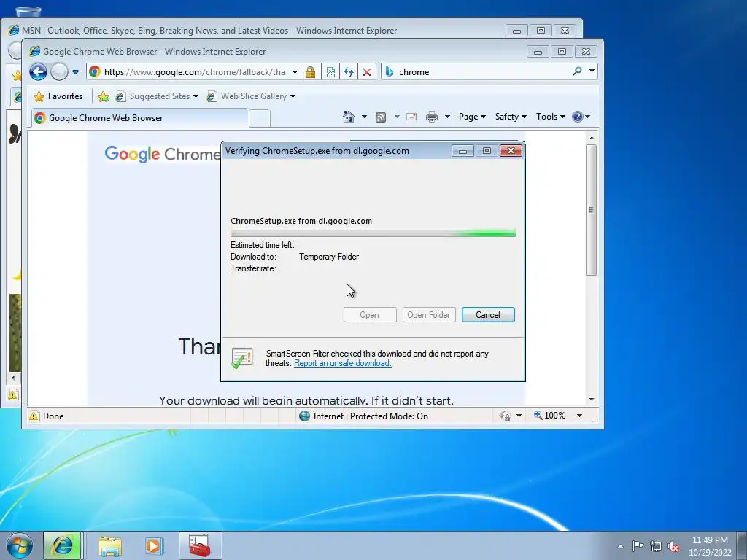Select the Google Chrome Web Browser tab
Screen dimensions: 747x560
[x=140, y=118]
